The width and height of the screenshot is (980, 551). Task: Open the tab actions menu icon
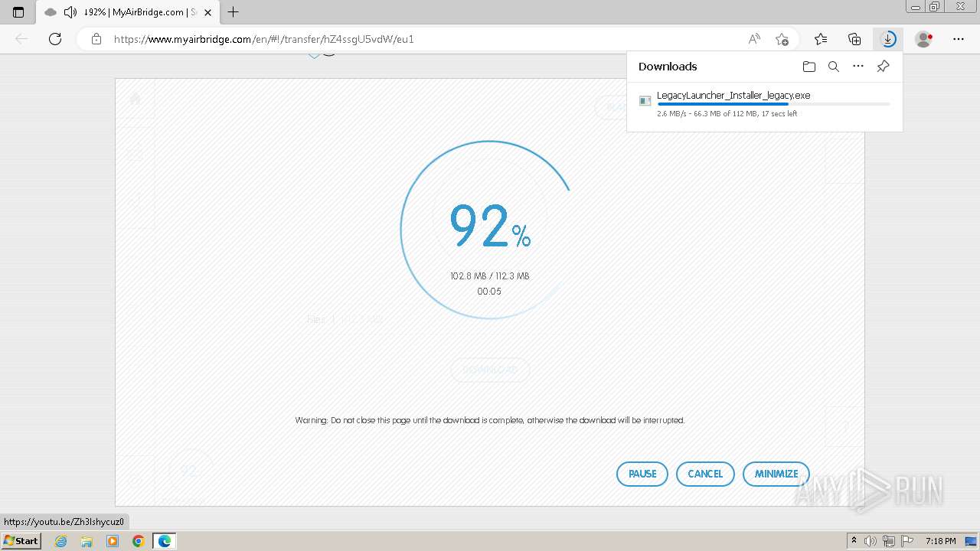(18, 12)
